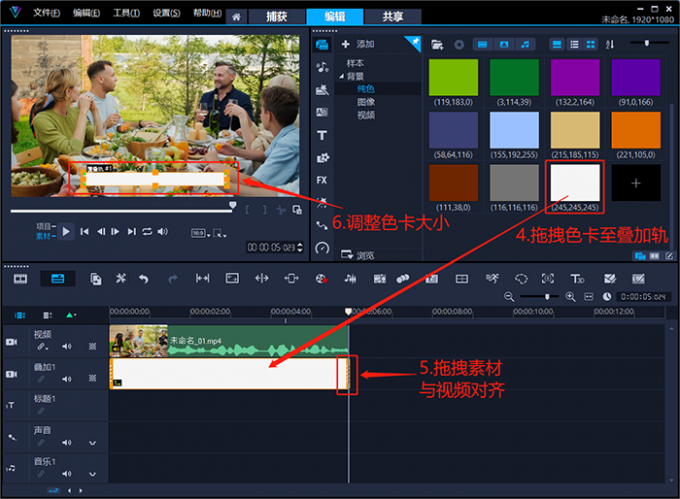Toggle repeat playback loop

pos(147,232)
